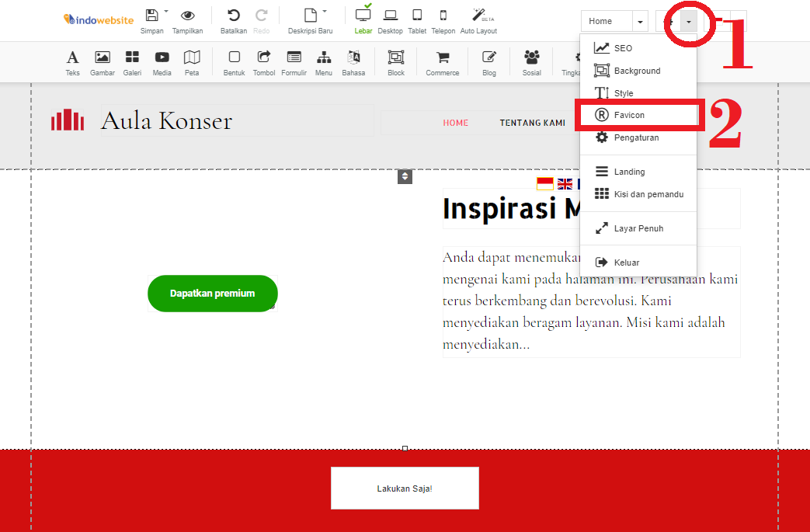Image resolution: width=810 pixels, height=532 pixels.
Task: Expand the circled settings dropdown arrow
Action: click(688, 23)
